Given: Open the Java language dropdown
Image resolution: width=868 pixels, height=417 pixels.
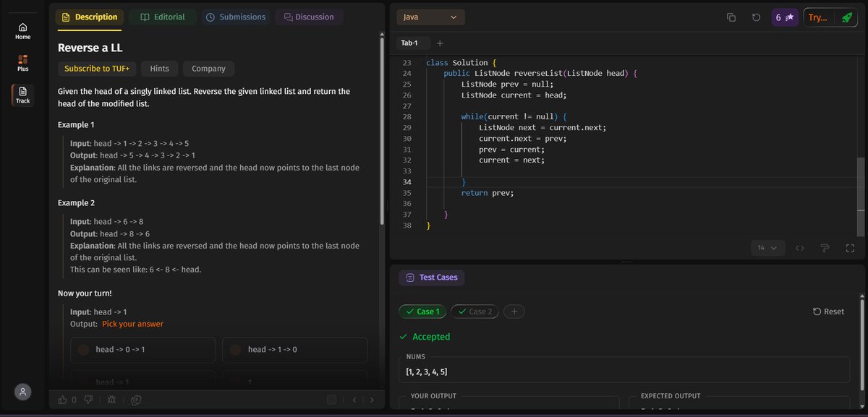Looking at the screenshot, I should [x=431, y=17].
